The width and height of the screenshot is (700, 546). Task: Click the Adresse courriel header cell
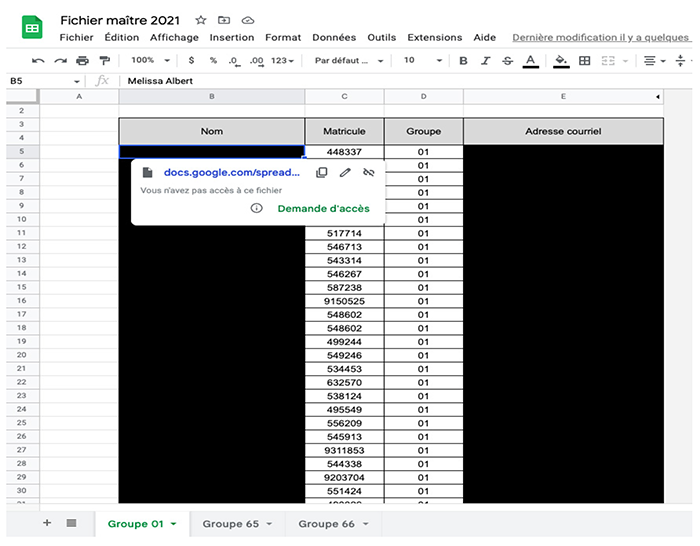(x=563, y=131)
